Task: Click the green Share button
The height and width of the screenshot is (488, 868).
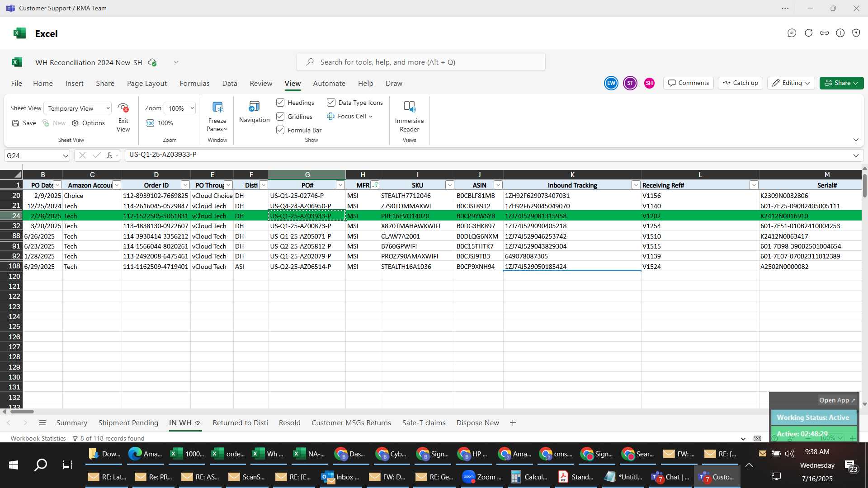Action: pyautogui.click(x=841, y=83)
